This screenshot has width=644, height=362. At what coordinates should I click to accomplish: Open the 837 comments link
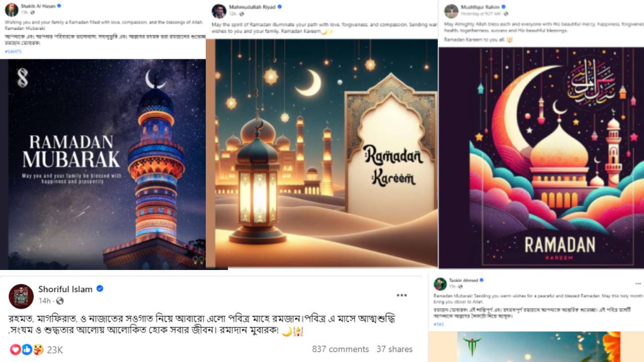point(340,349)
